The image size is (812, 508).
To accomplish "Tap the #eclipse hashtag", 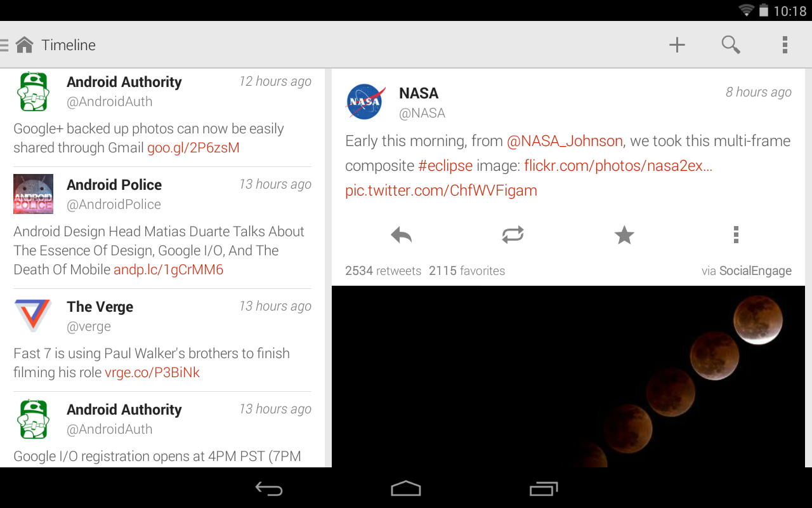I will coord(445,166).
